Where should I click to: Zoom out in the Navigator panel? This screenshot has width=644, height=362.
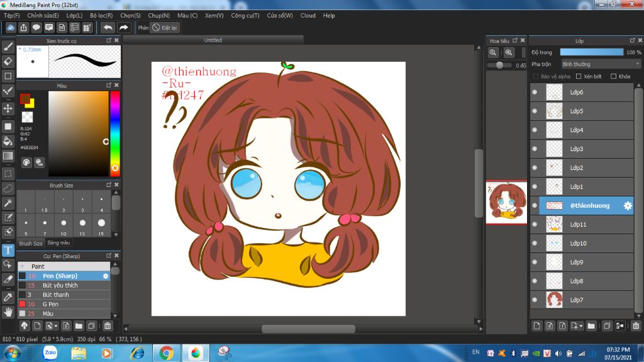(x=493, y=52)
